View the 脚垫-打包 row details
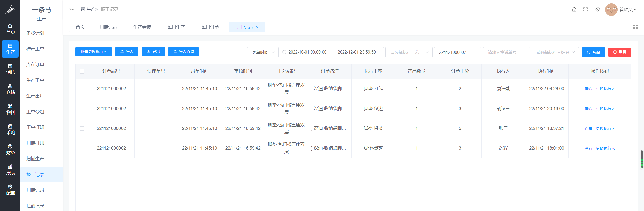 point(588,89)
